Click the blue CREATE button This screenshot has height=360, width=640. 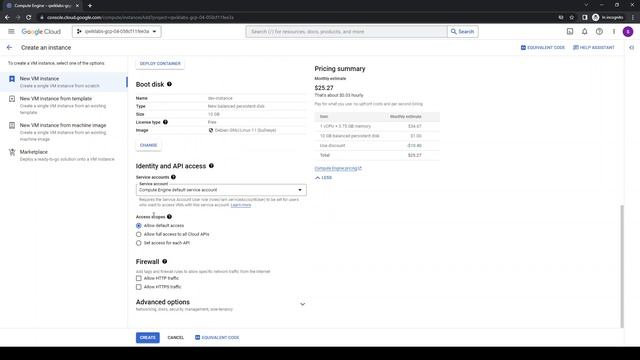[148, 338]
